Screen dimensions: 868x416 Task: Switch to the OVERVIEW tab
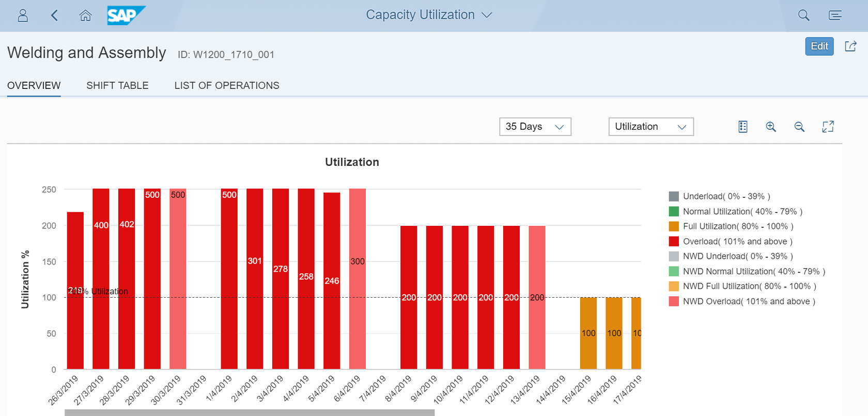pyautogui.click(x=34, y=86)
